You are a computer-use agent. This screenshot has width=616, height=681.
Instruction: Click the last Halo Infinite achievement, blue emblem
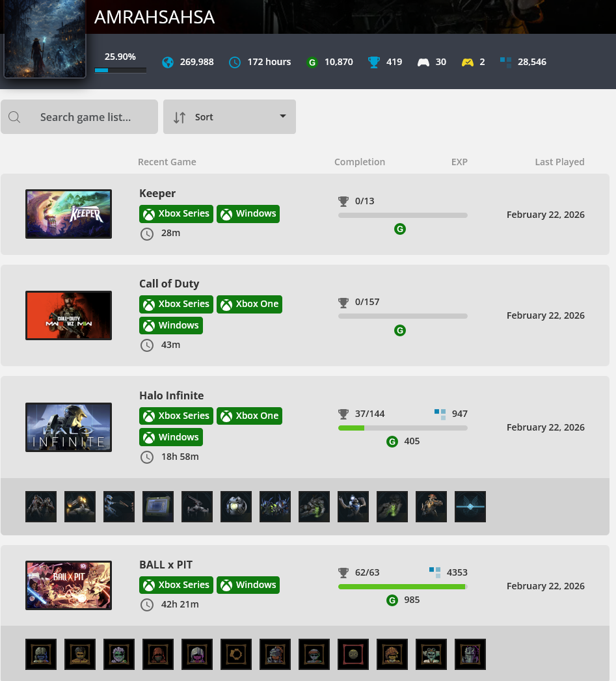(470, 507)
